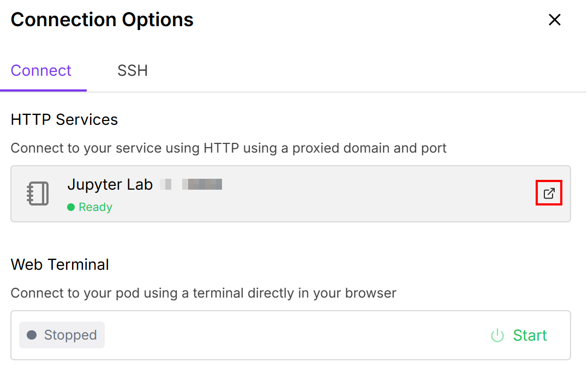This screenshot has width=588, height=369.
Task: Close the Connection Options dialog
Action: click(554, 20)
